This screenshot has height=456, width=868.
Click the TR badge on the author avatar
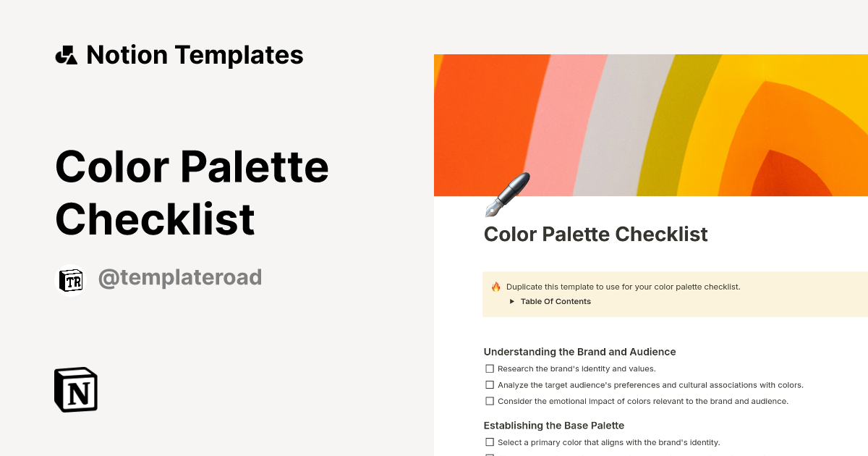tap(71, 281)
